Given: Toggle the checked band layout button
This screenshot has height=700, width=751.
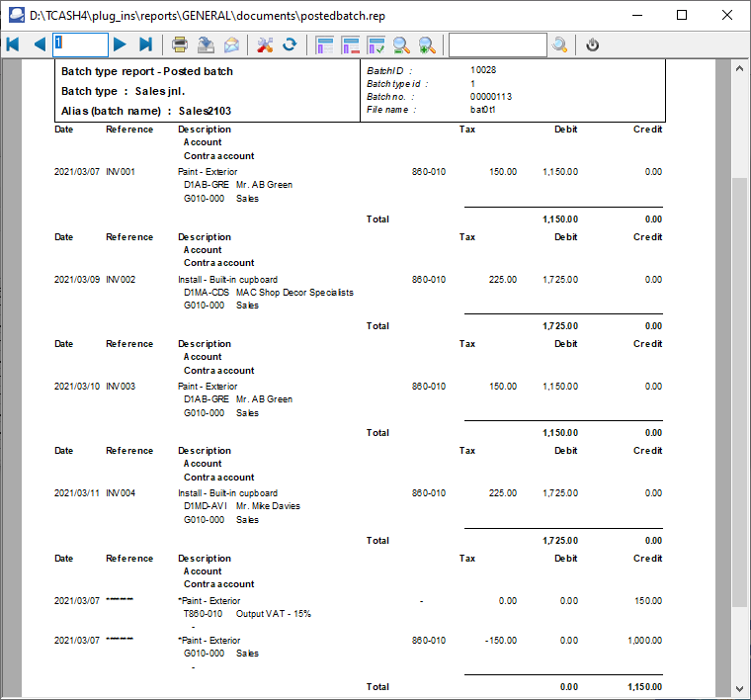Looking at the screenshot, I should [375, 44].
